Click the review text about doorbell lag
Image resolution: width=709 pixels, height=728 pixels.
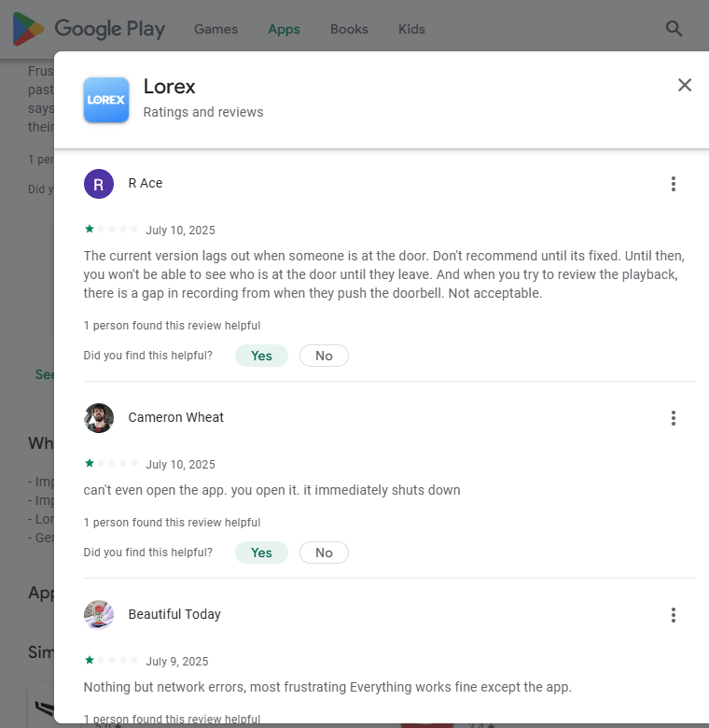pyautogui.click(x=384, y=274)
